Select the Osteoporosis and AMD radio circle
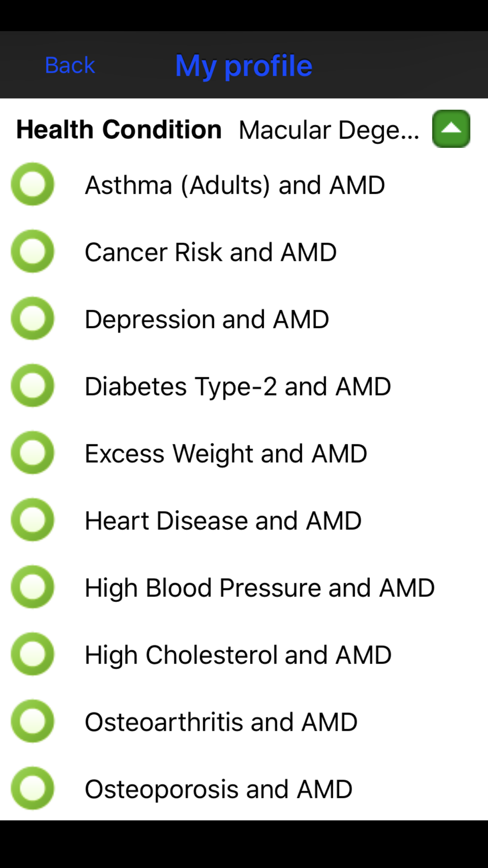 33,788
